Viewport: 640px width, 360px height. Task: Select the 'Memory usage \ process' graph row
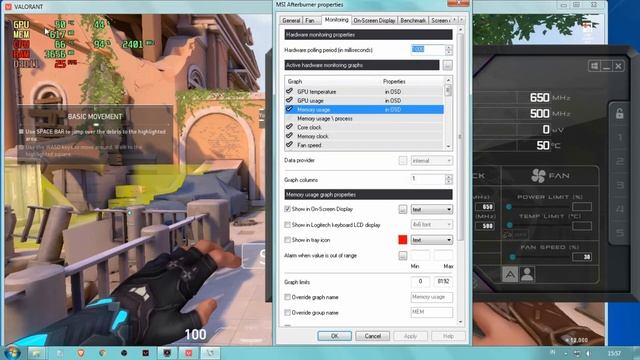364,118
